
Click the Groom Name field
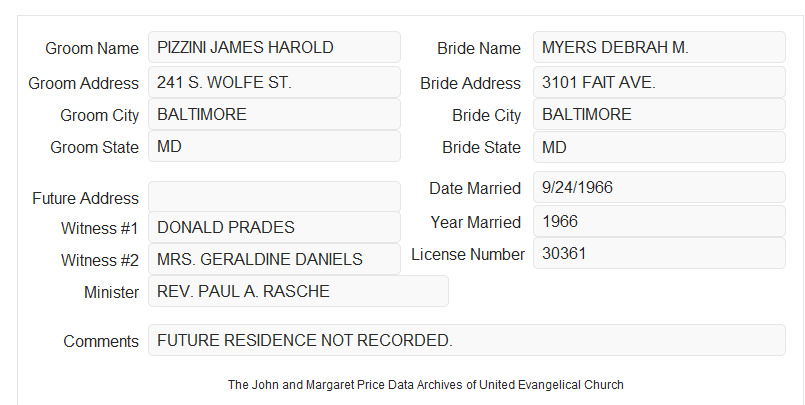[274, 47]
